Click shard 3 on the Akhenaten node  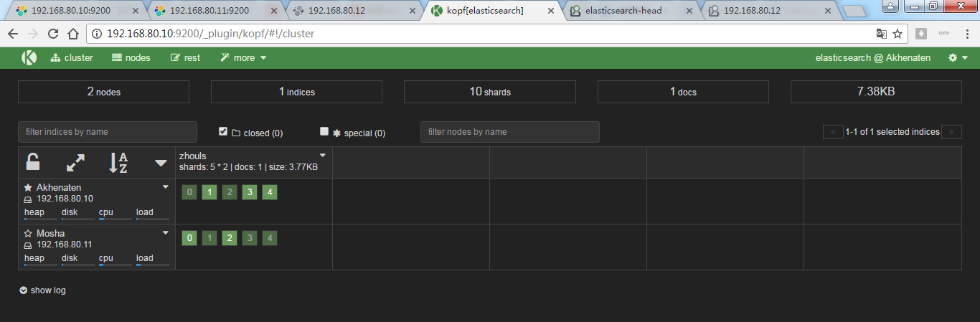pos(250,192)
